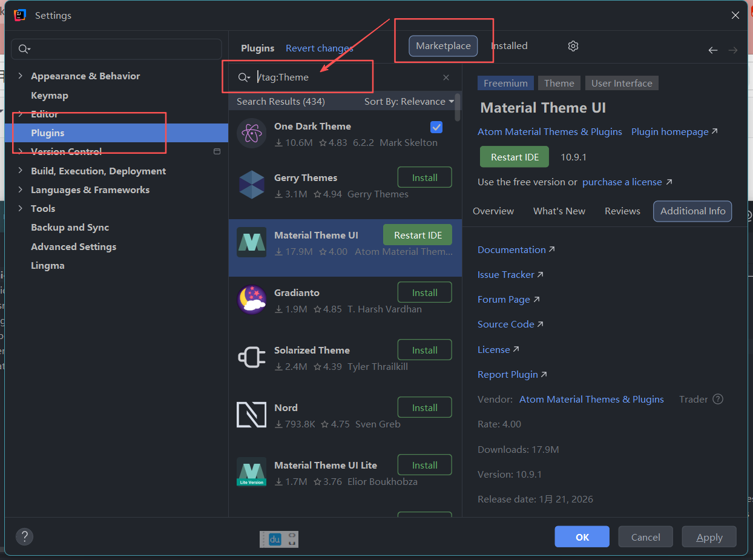Expand the Tools settings node
Viewport: 753px width, 560px height.
(x=21, y=208)
